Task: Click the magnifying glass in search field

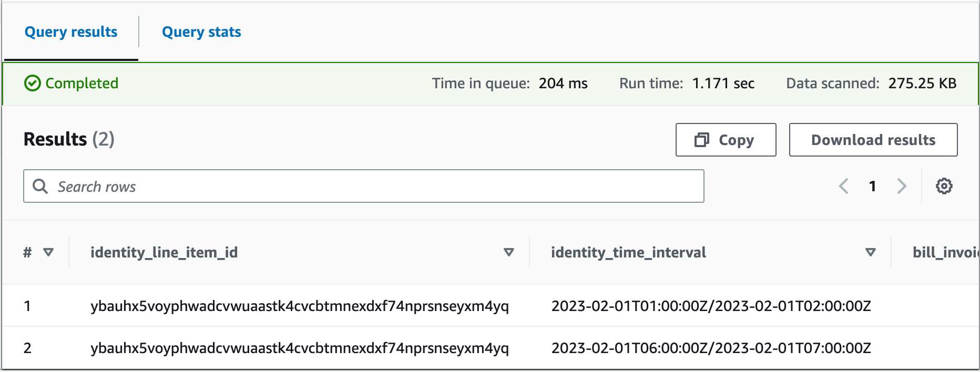Action: tap(40, 186)
